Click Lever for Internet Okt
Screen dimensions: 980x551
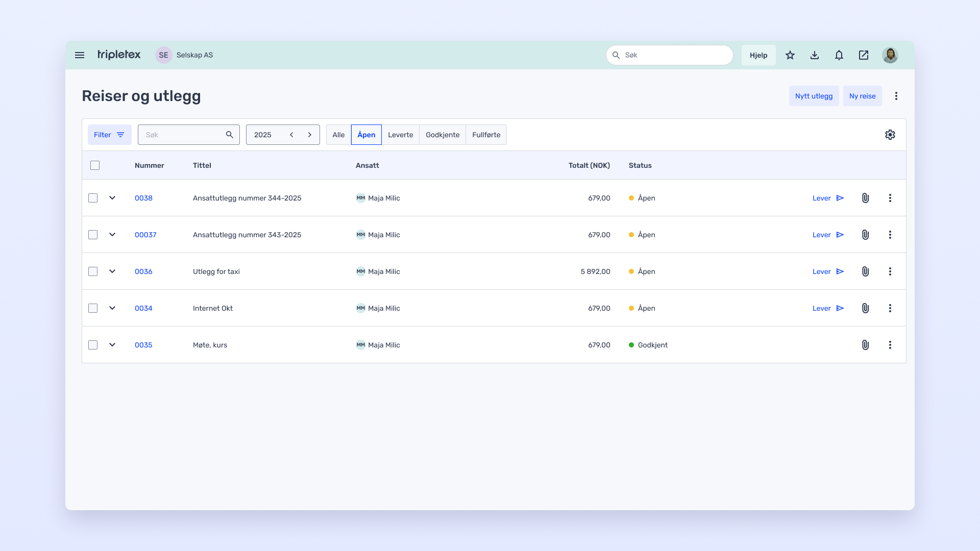pos(828,308)
